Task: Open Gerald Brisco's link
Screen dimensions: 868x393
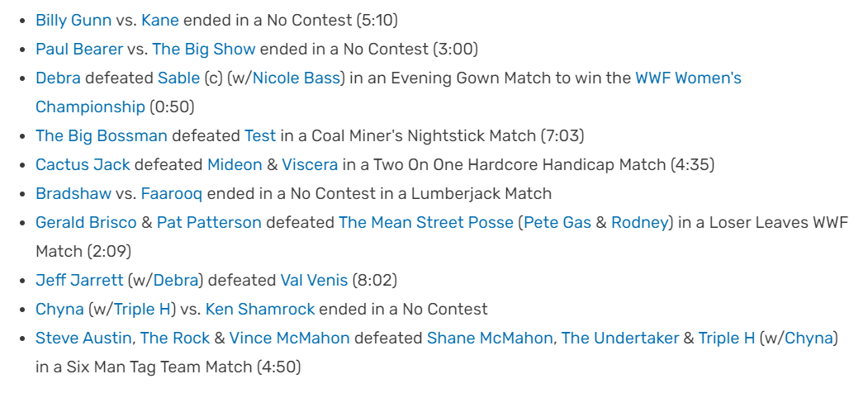Action: pyautogui.click(x=86, y=223)
